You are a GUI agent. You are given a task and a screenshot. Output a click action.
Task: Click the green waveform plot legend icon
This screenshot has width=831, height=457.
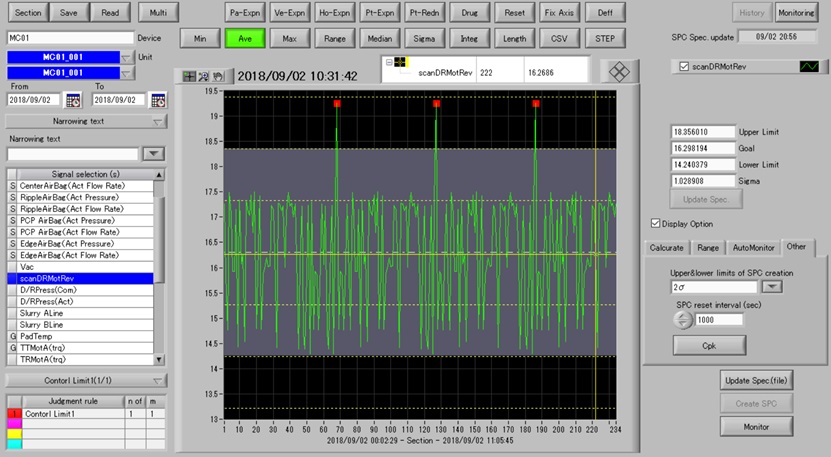coord(809,66)
